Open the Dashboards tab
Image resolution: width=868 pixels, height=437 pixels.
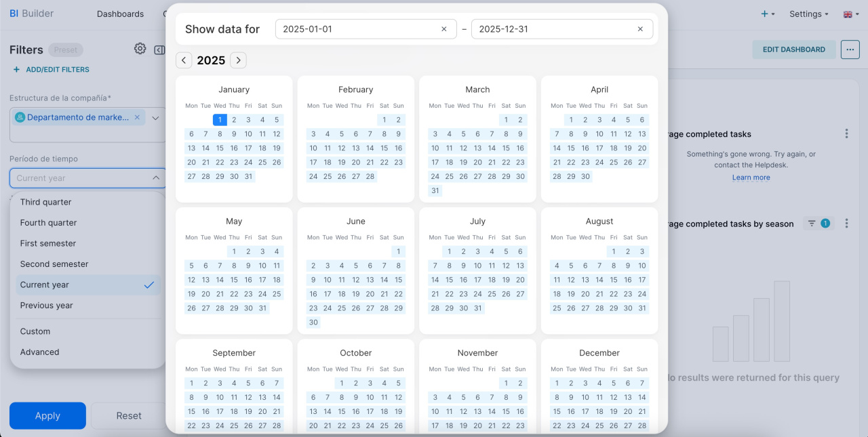[x=120, y=14]
